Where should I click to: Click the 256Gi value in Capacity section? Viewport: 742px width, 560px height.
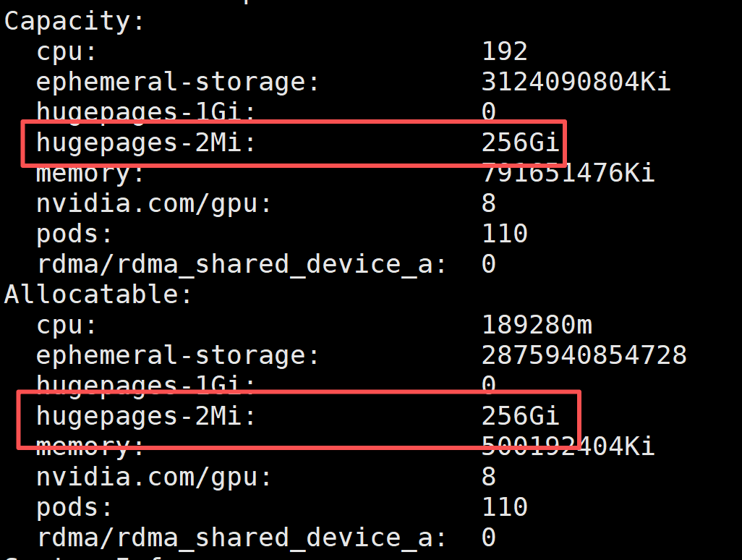tap(520, 143)
